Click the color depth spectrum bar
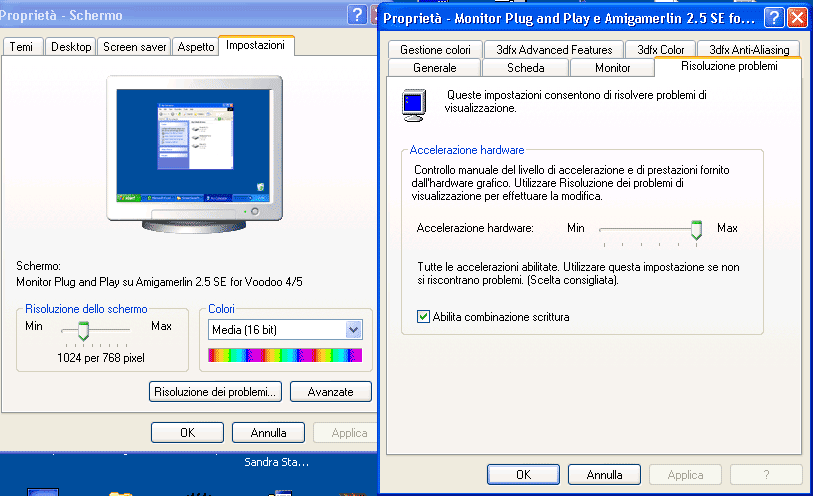Image resolution: width=813 pixels, height=496 pixels. click(x=285, y=355)
